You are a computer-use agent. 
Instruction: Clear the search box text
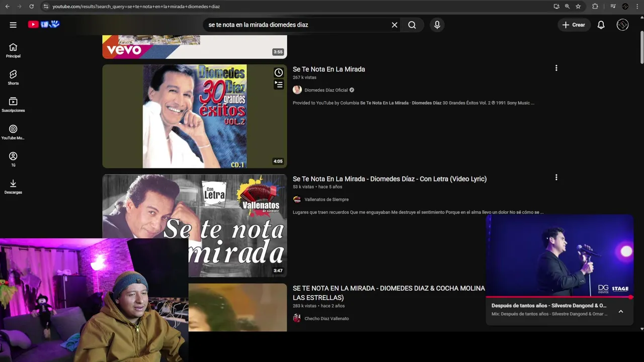tap(394, 25)
